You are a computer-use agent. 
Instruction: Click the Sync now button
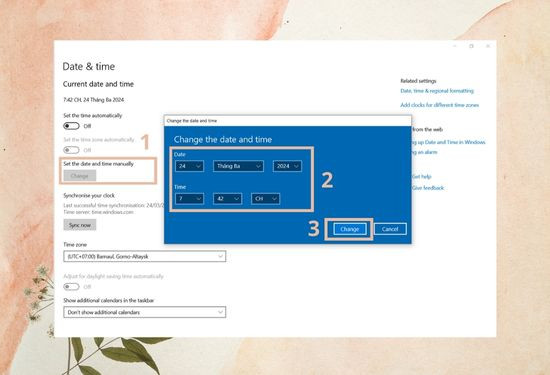pos(80,225)
